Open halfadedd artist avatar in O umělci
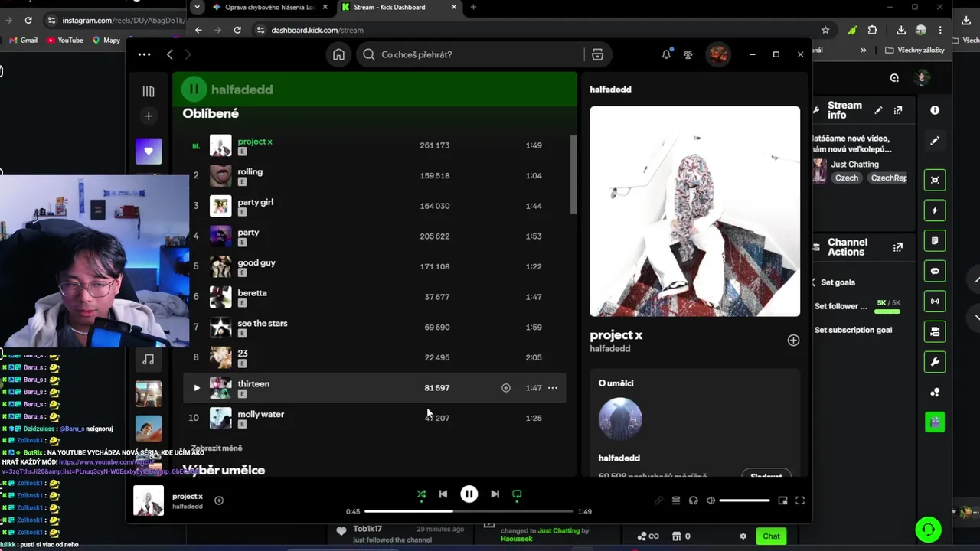The width and height of the screenshot is (980, 551). click(620, 419)
